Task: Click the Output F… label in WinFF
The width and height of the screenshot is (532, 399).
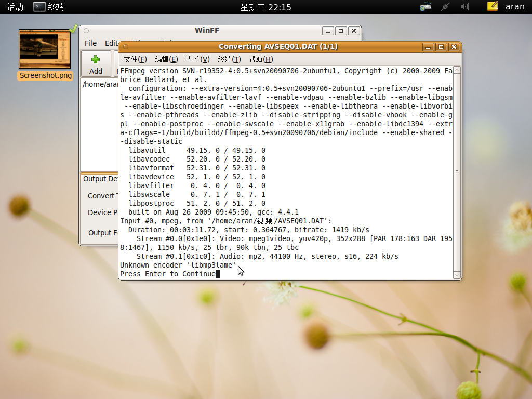Action: pyautogui.click(x=103, y=233)
